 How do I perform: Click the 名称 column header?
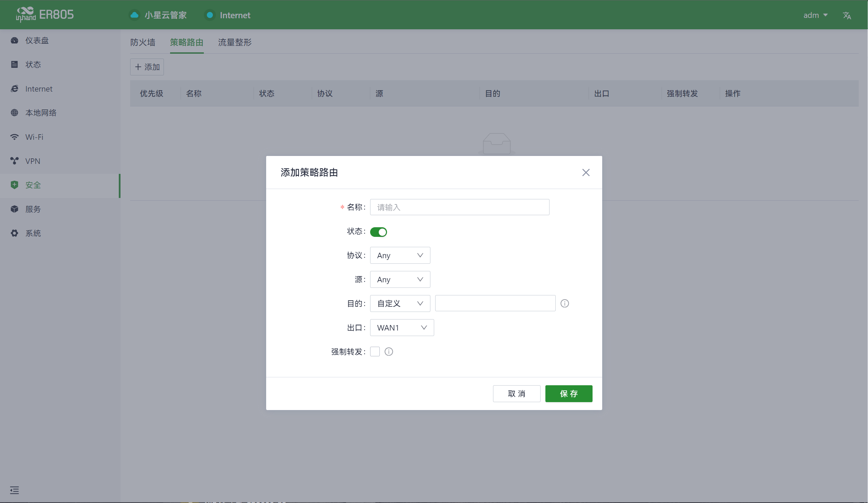coord(194,93)
